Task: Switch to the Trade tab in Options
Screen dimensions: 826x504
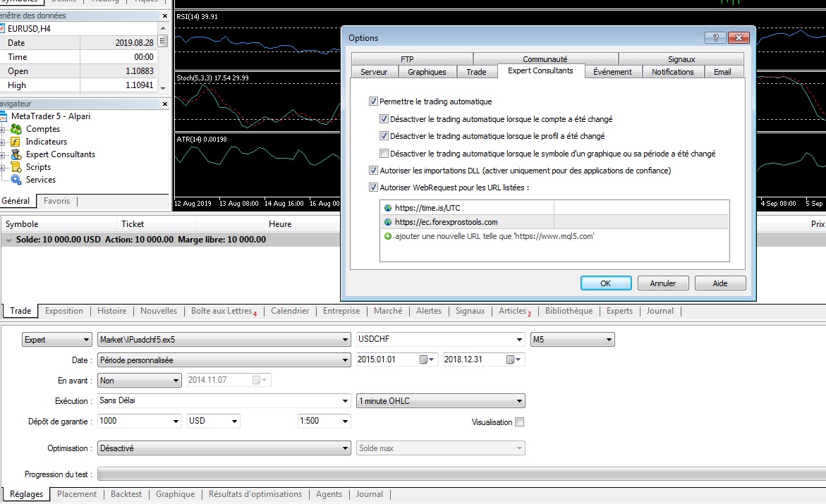Action: [476, 72]
